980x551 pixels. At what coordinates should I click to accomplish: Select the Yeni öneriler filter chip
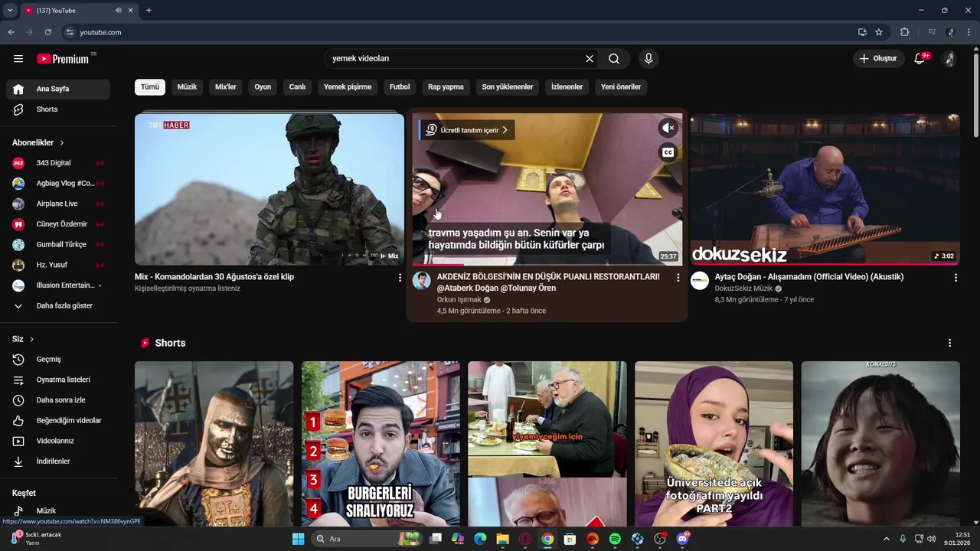point(621,86)
